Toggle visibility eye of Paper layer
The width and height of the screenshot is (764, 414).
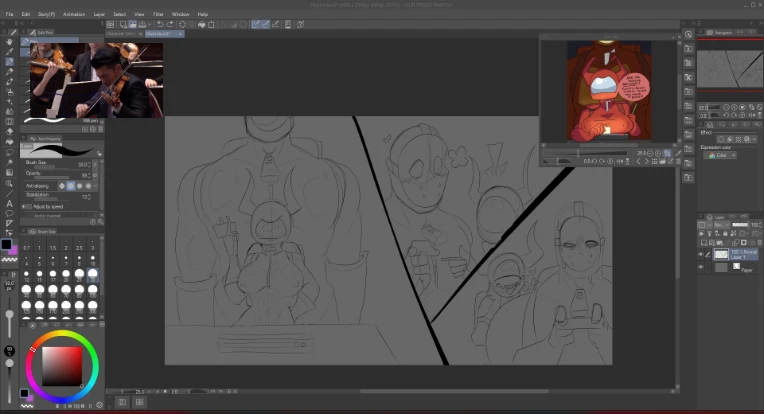click(701, 267)
